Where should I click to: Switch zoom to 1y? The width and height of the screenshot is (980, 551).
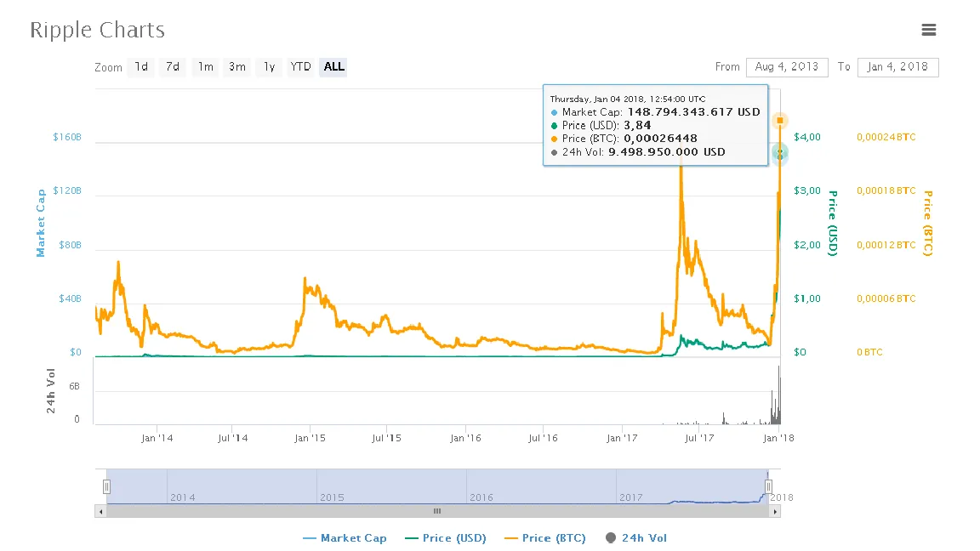(x=270, y=67)
